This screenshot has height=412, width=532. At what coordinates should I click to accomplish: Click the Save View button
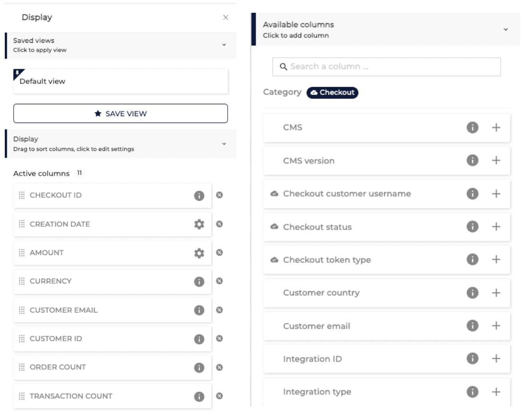[x=120, y=114]
